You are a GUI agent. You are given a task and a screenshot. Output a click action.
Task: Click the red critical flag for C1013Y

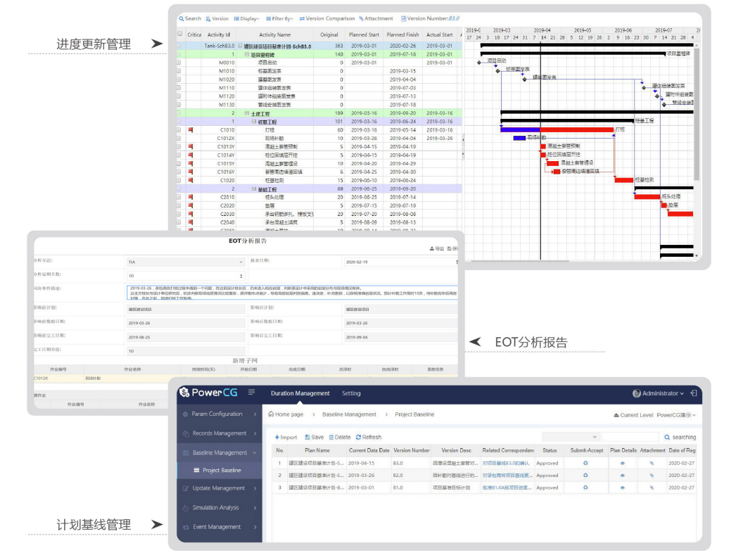tap(191, 146)
